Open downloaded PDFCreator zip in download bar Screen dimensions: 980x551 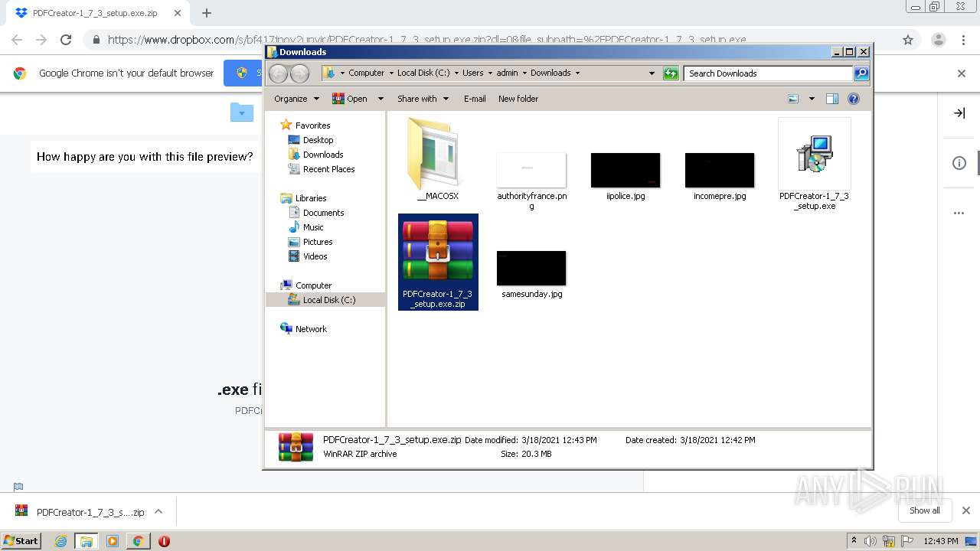(80, 512)
